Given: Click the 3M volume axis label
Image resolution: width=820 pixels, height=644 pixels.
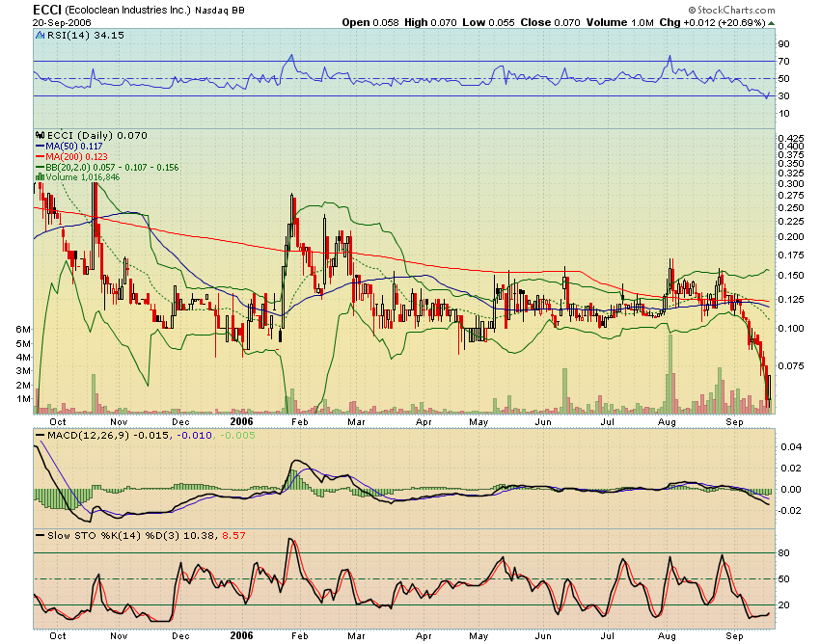Looking at the screenshot, I should click(23, 371).
